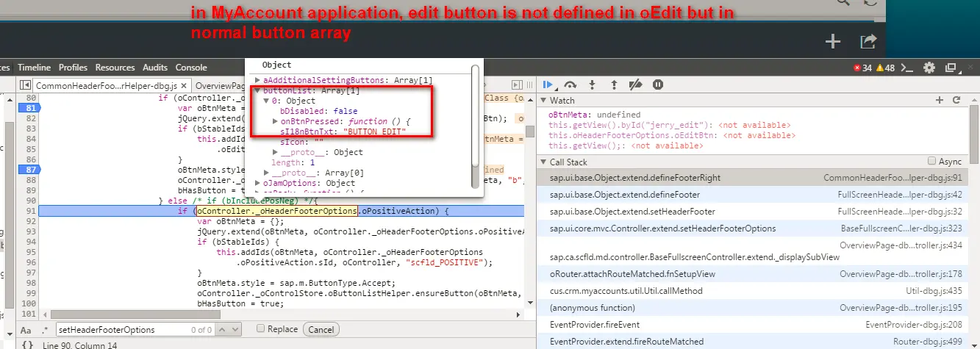Pretty print source with braces icon
The image size is (980, 349).
tap(27, 345)
